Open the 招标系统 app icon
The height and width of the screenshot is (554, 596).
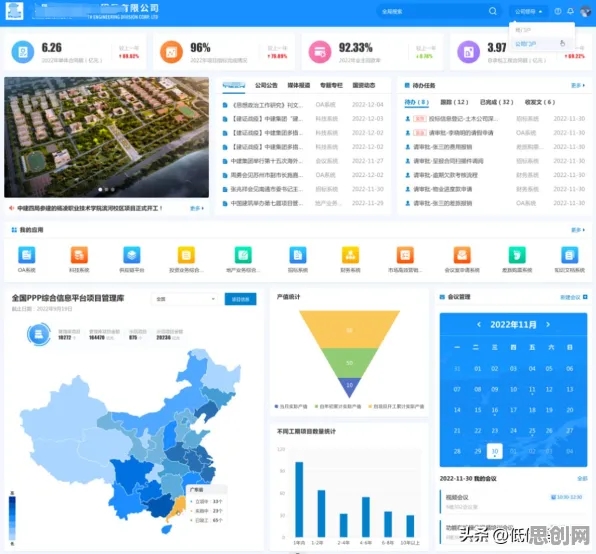coord(298,255)
